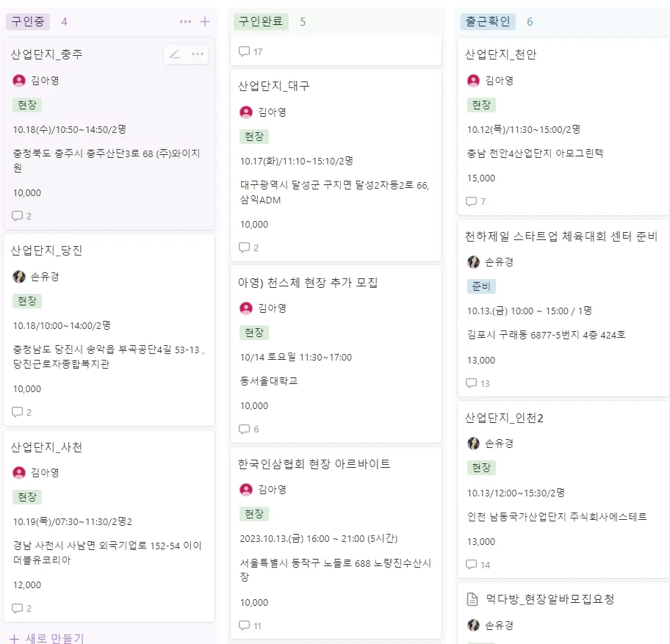Open the 천하제일 스타트업 체육대회 센터 준비 card

(x=561, y=236)
